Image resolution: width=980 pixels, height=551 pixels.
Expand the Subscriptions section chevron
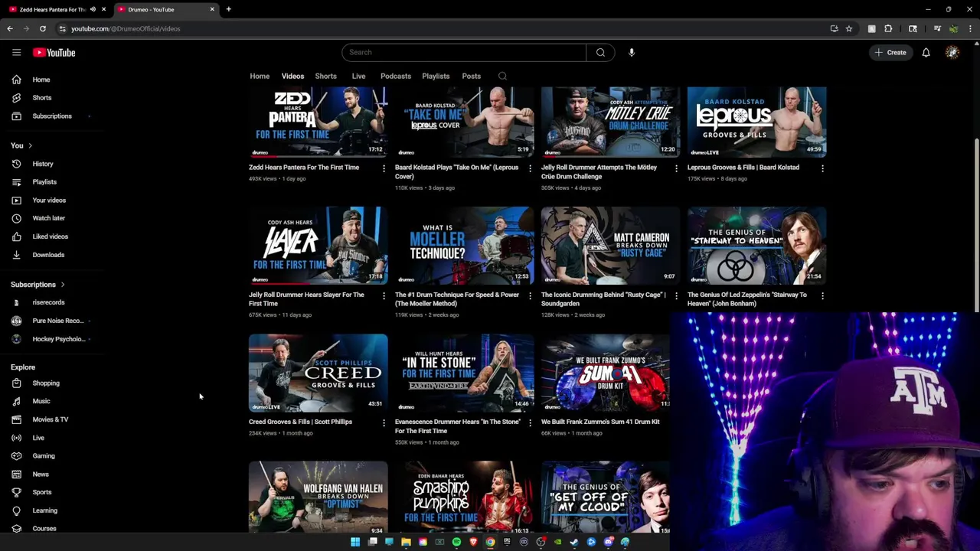pyautogui.click(x=62, y=285)
